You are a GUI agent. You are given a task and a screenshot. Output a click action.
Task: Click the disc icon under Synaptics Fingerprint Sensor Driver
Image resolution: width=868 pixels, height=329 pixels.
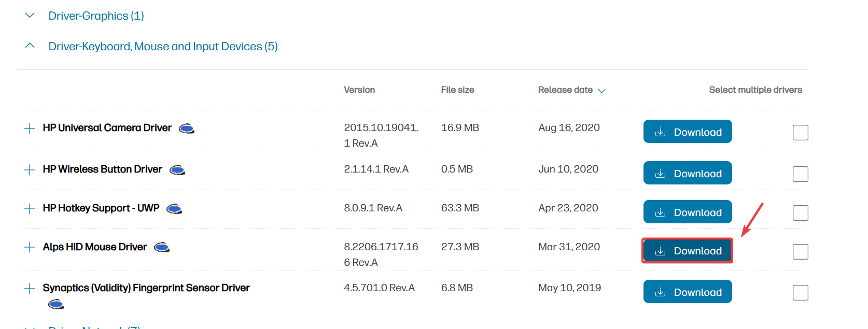click(55, 304)
